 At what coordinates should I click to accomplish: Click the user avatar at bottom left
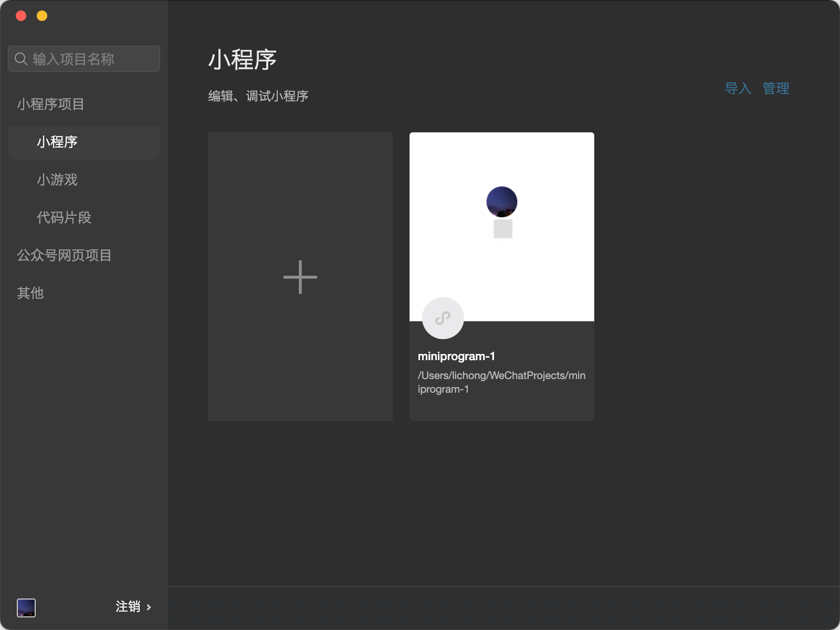coord(26,607)
